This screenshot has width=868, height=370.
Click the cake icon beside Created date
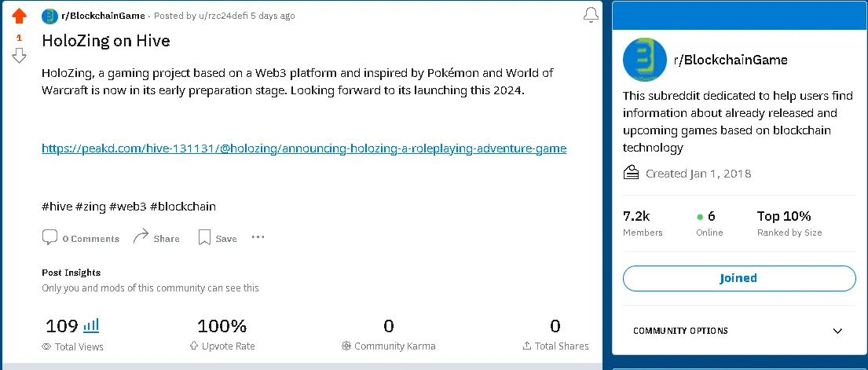click(631, 172)
